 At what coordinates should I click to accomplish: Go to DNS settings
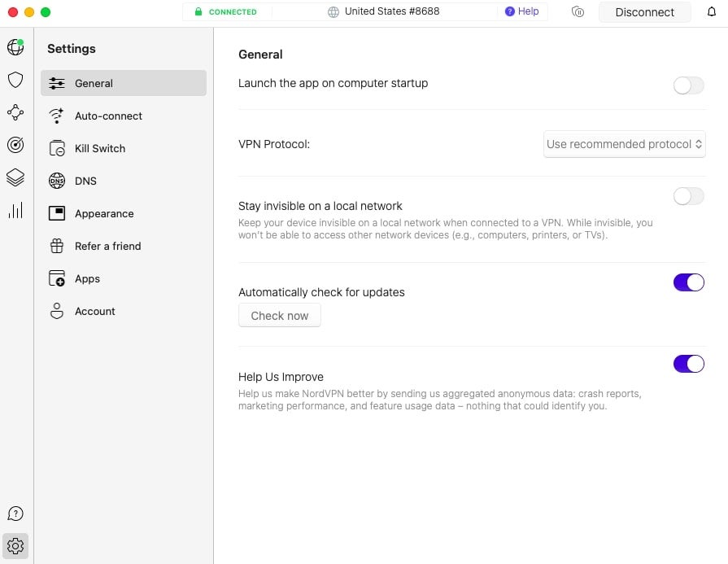(x=85, y=181)
